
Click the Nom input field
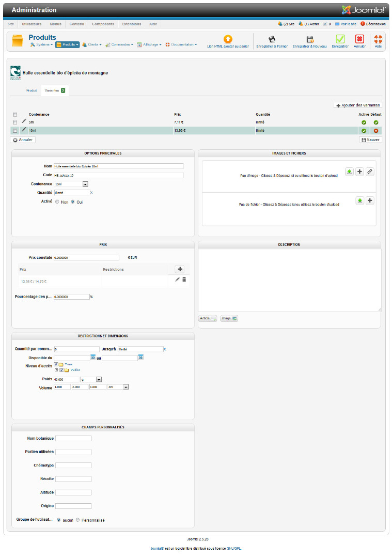tap(119, 166)
